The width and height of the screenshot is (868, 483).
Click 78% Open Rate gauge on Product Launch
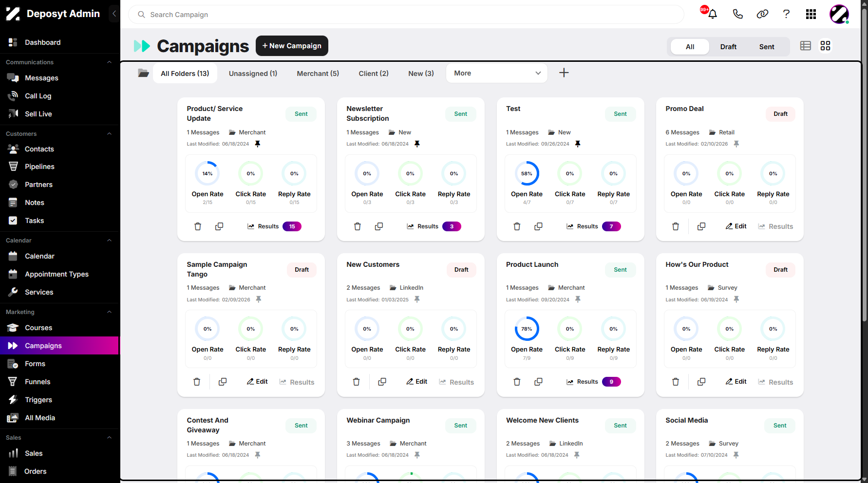point(527,329)
